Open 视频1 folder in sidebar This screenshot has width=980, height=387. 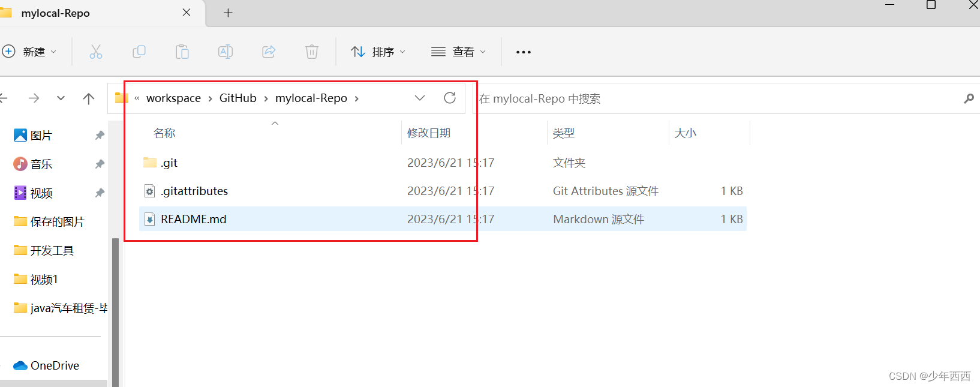pyautogui.click(x=36, y=279)
